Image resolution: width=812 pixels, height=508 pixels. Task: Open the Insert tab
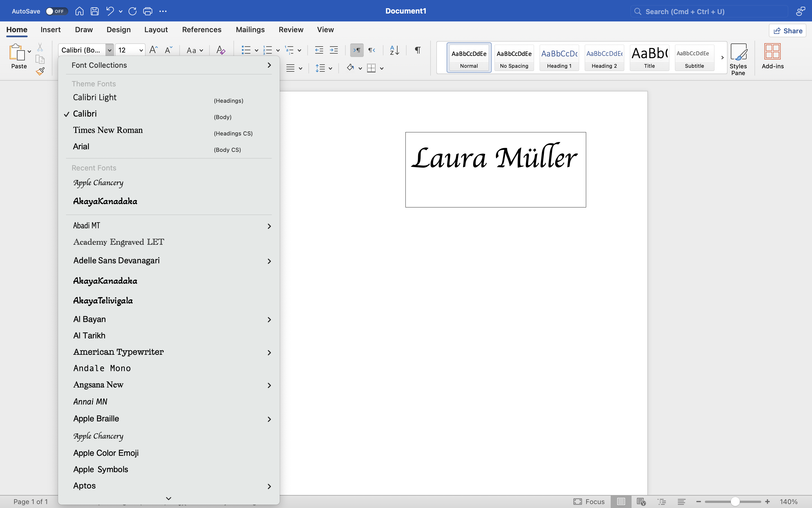[51, 30]
